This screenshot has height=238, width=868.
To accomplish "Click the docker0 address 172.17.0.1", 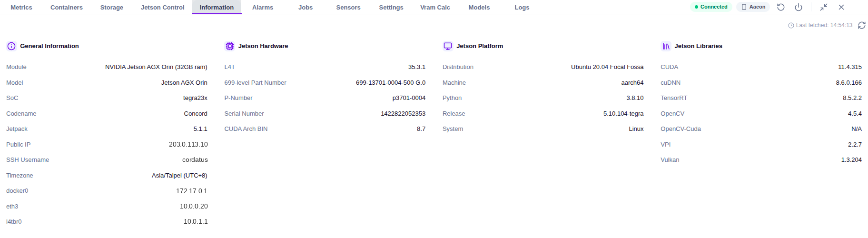I will pyautogui.click(x=192, y=191).
